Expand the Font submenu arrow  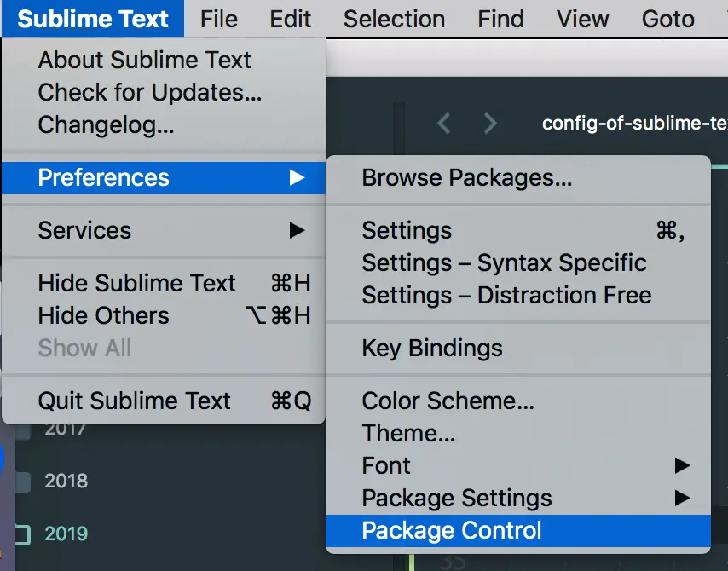(682, 465)
